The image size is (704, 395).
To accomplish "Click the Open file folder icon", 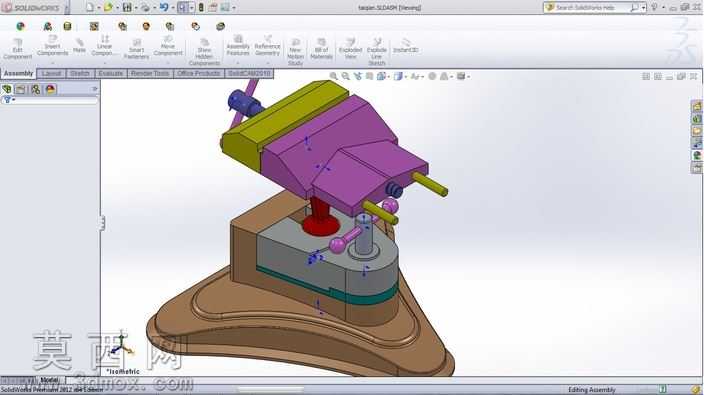I will click(108, 8).
